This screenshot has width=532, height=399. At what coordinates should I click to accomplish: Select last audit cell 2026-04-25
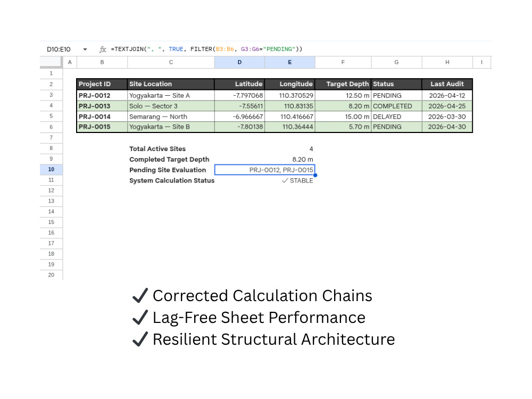click(447, 106)
